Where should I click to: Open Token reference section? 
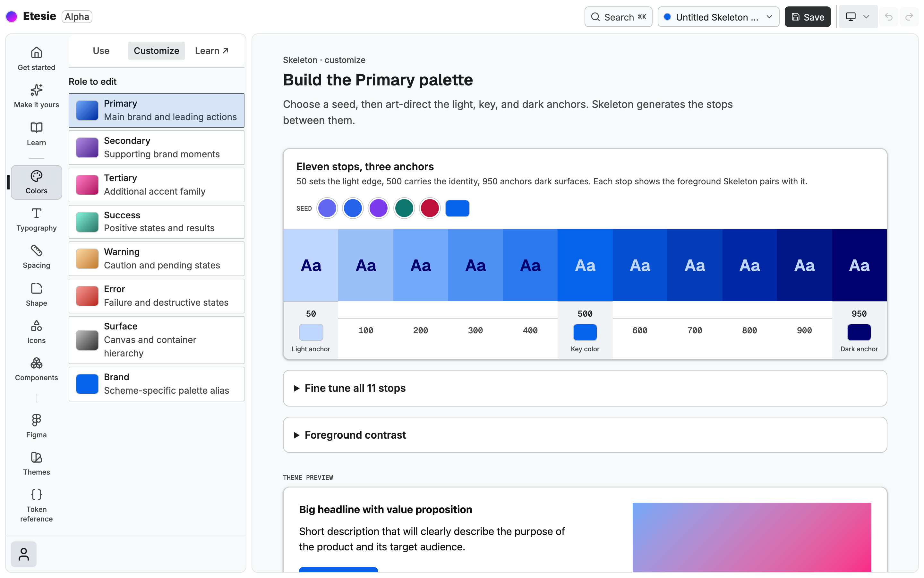(36, 505)
